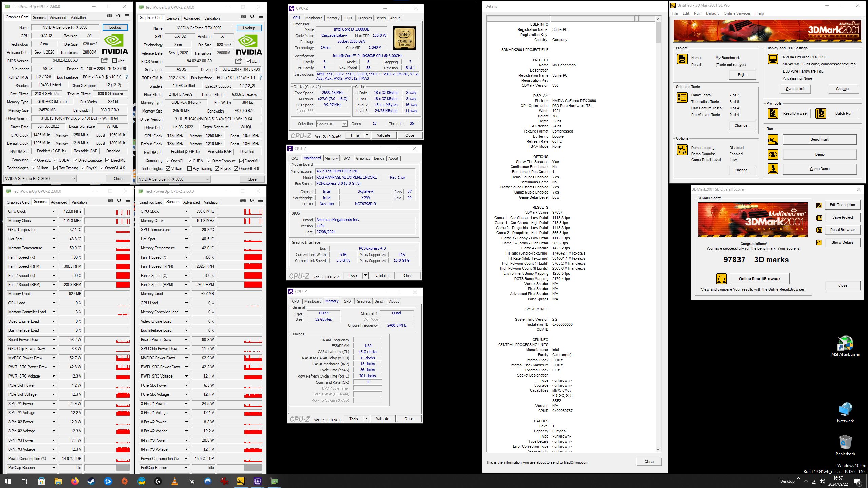The image size is (868, 488).
Task: Toggle PhysX checkbox in GPU-Z with bus @ x16 3.0
Action: pos(83,168)
